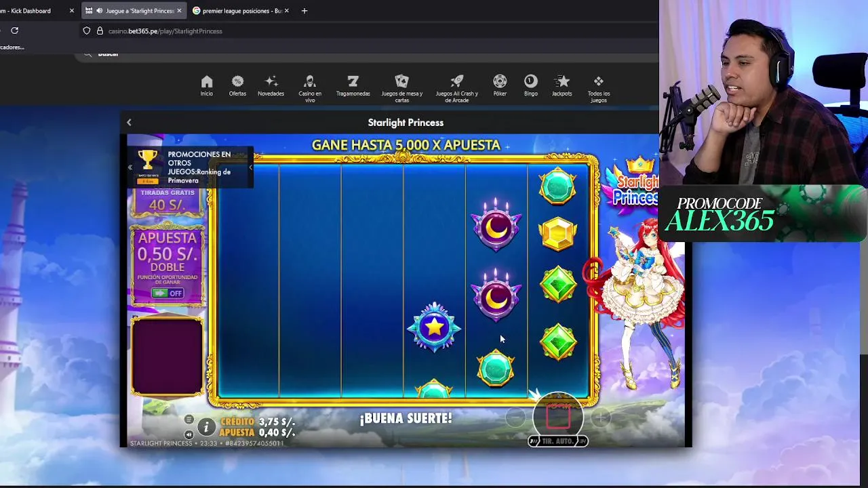Click the back arrow beside Starlight Princess
The height and width of the screenshot is (488, 868).
[x=129, y=123]
